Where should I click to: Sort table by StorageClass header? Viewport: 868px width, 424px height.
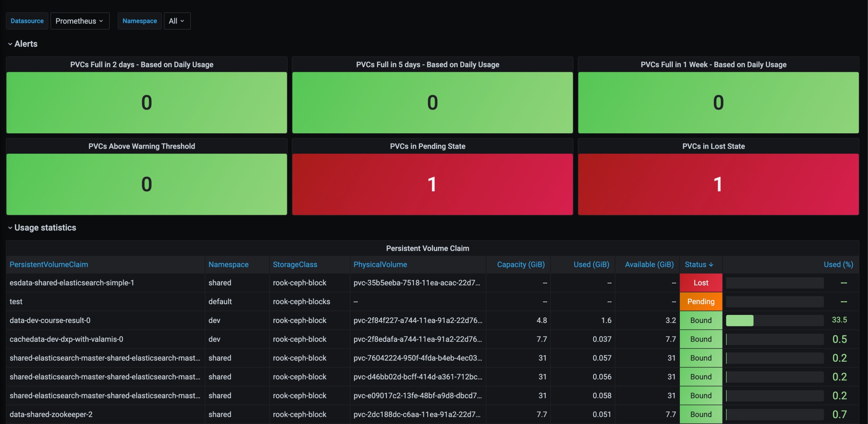pos(295,265)
